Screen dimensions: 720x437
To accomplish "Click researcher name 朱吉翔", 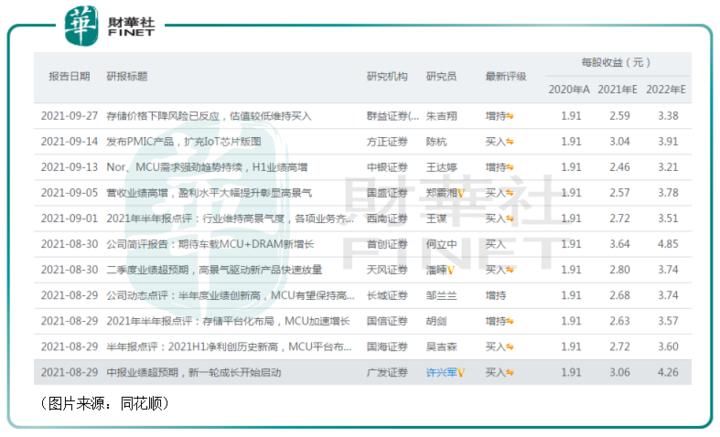I will (x=441, y=116).
